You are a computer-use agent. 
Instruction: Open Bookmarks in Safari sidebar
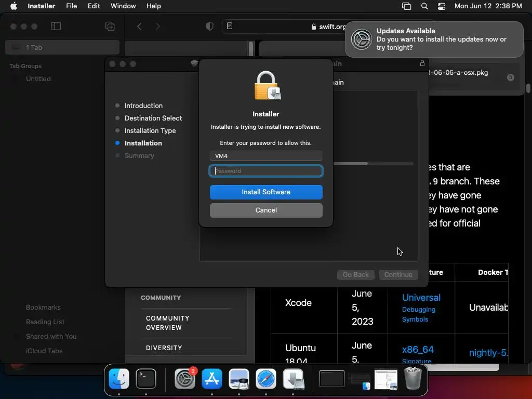point(44,308)
